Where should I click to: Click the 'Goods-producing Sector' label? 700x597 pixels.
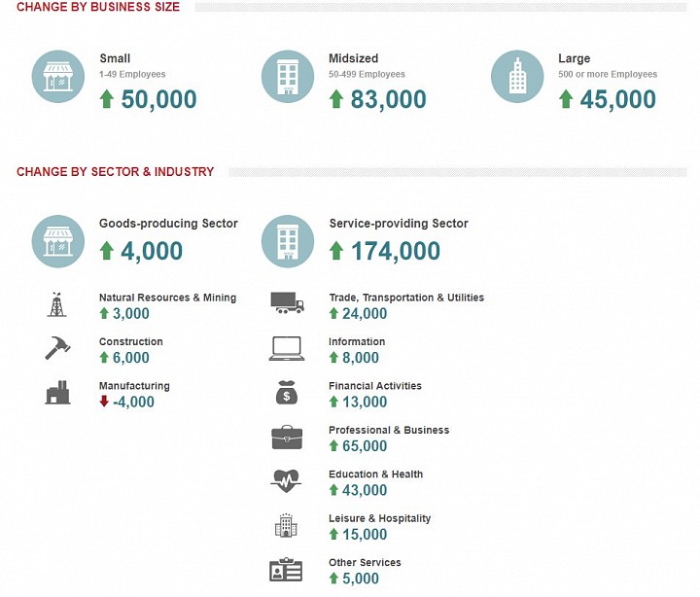coord(169,224)
